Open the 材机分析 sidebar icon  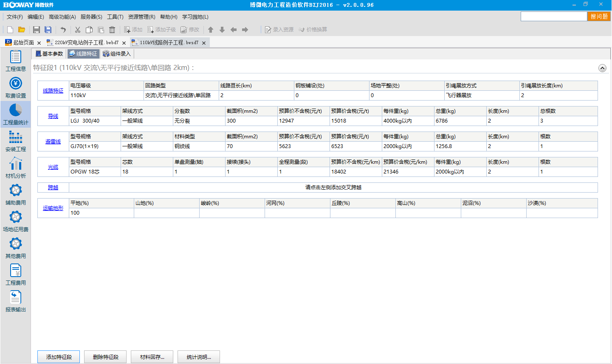tap(16, 168)
